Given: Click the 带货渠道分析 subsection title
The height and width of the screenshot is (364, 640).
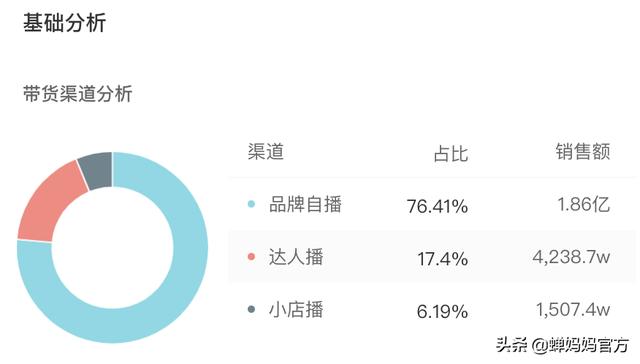Looking at the screenshot, I should click(x=78, y=94).
